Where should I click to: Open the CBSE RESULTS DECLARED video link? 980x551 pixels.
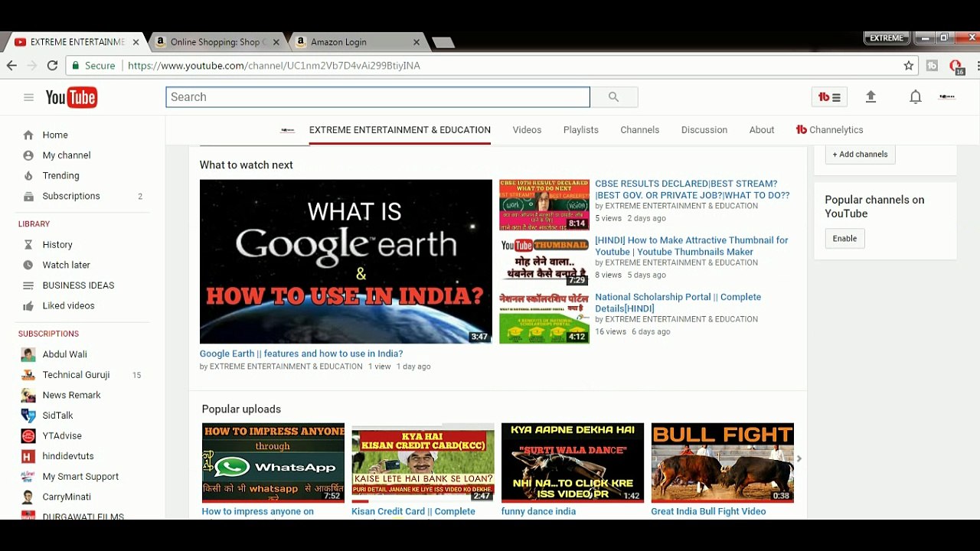pos(692,190)
